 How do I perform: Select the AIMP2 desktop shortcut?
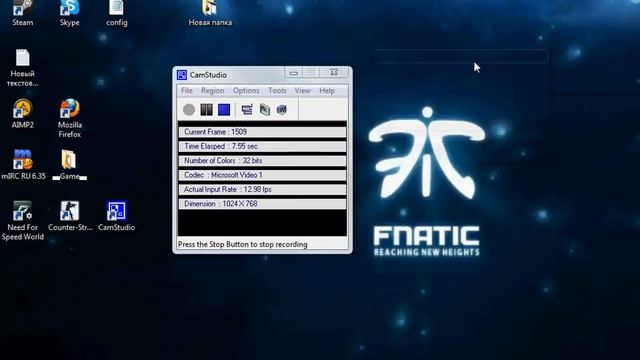tap(22, 114)
